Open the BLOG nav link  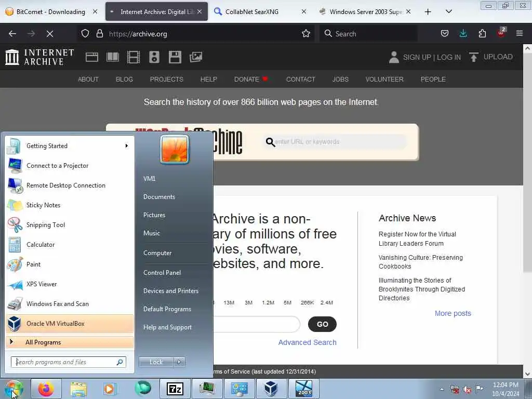coord(124,79)
